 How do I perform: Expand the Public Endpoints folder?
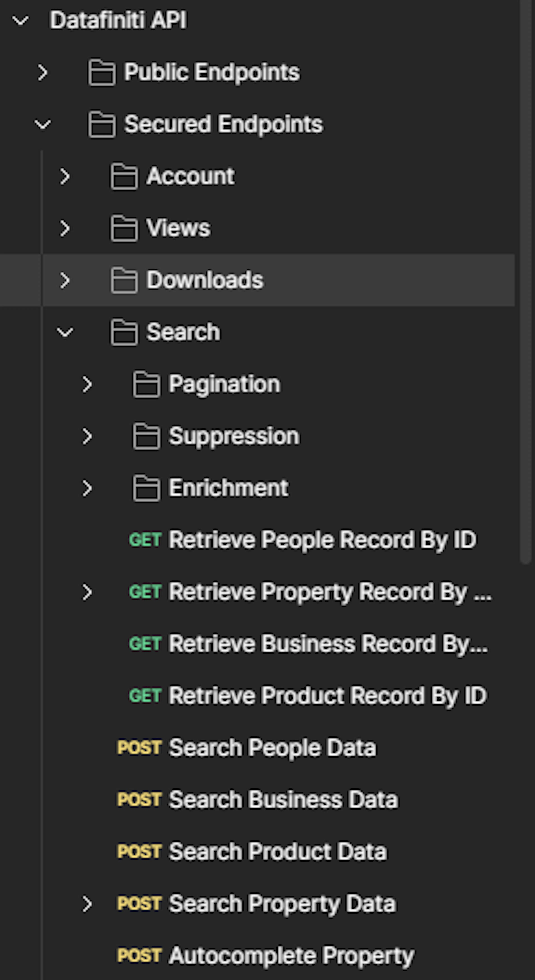(x=43, y=72)
